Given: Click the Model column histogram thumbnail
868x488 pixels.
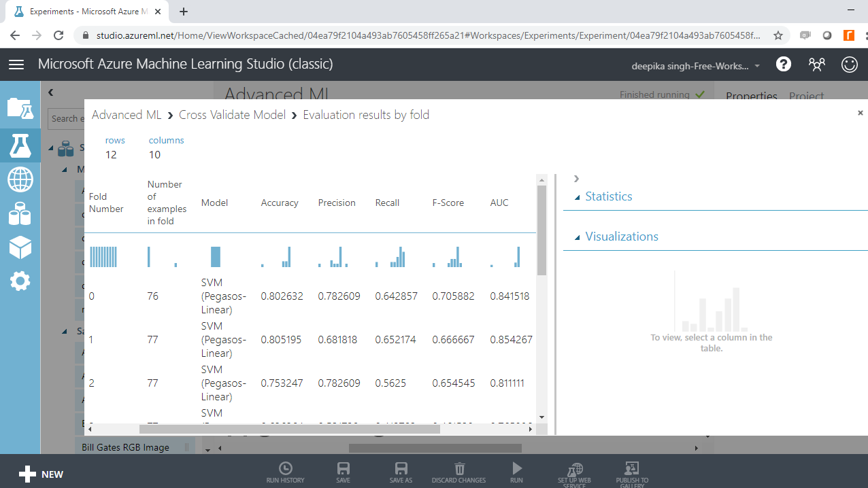Looking at the screenshot, I should tap(216, 257).
